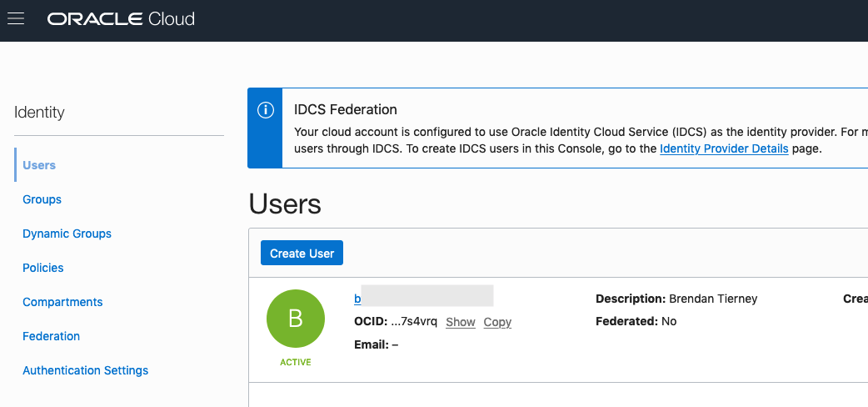868x407 pixels.
Task: Click the green B user avatar
Action: click(295, 319)
